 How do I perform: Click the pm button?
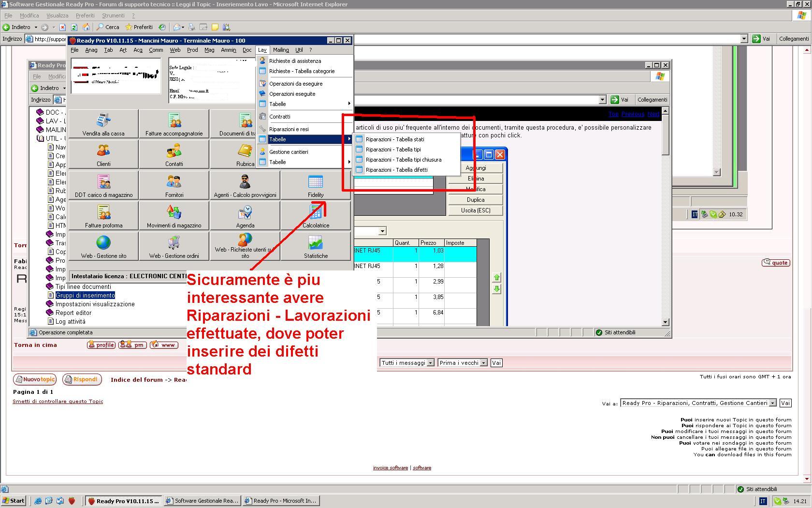[132, 345]
